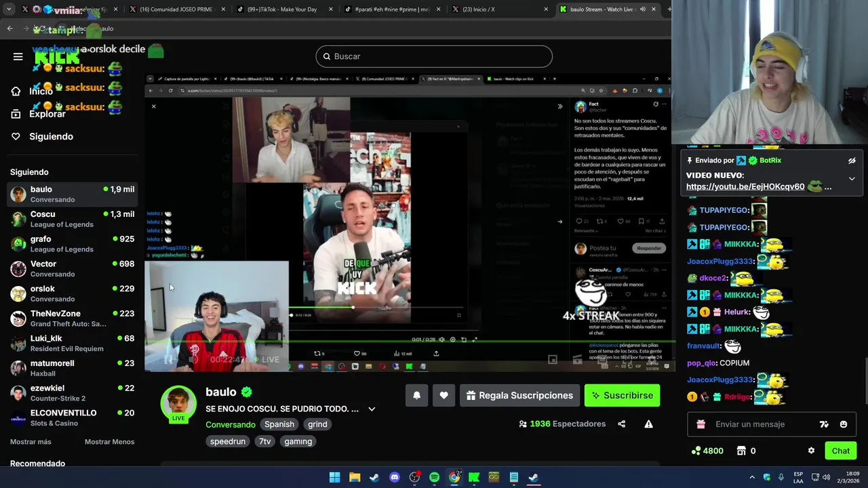Open orslok channel from the following list

tap(73, 293)
